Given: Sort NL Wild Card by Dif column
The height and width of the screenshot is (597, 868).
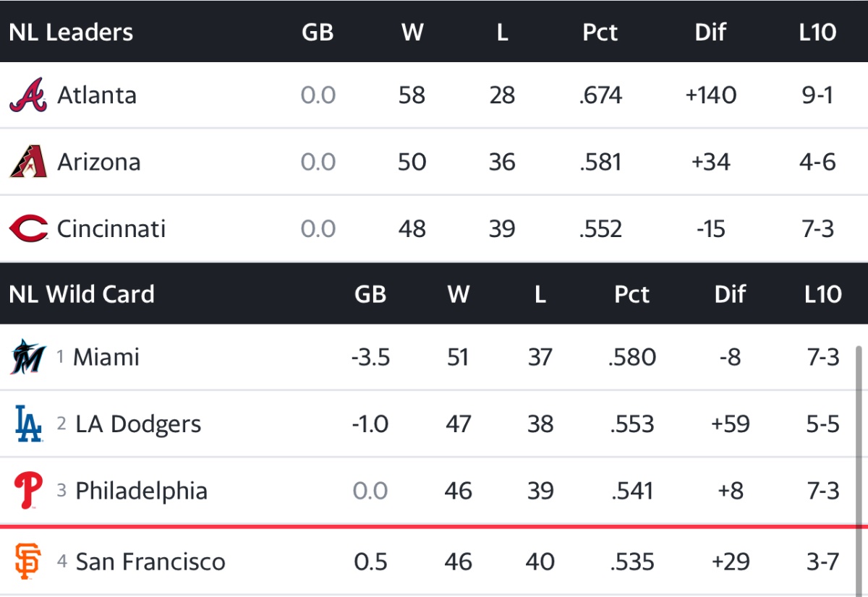Looking at the screenshot, I should point(730,294).
